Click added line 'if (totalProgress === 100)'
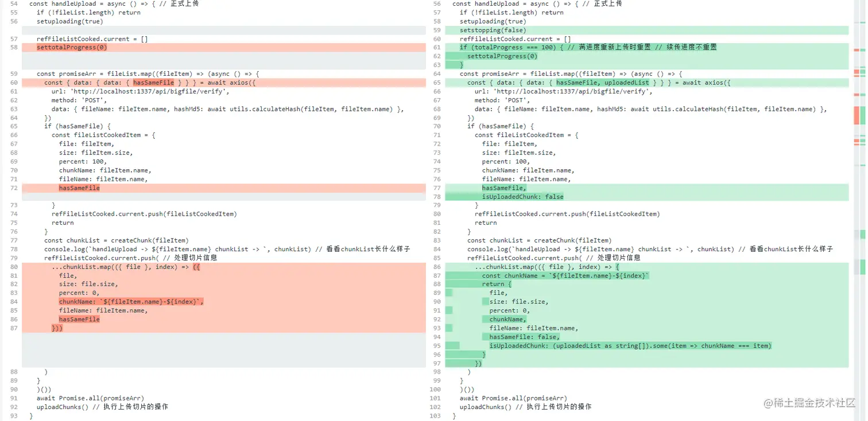 [x=588, y=48]
